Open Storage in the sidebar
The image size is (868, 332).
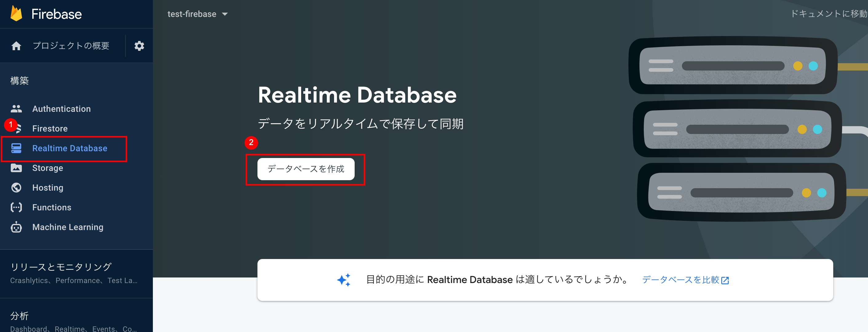[47, 168]
